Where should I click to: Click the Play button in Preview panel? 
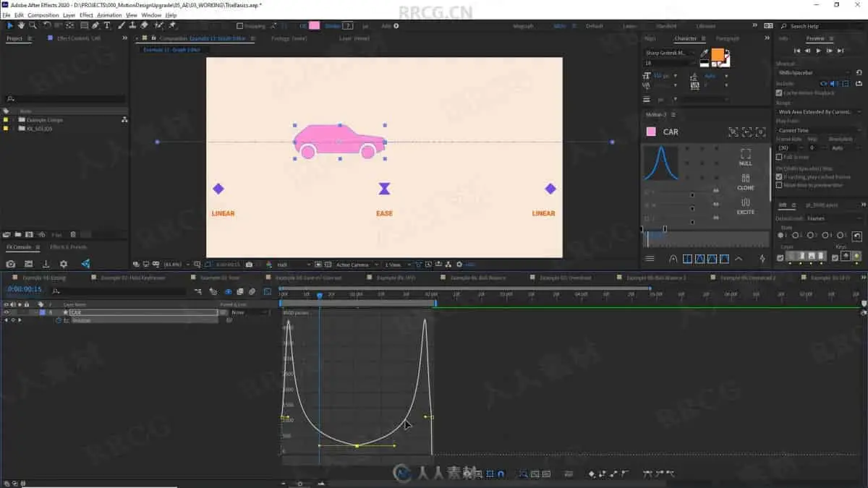point(818,51)
